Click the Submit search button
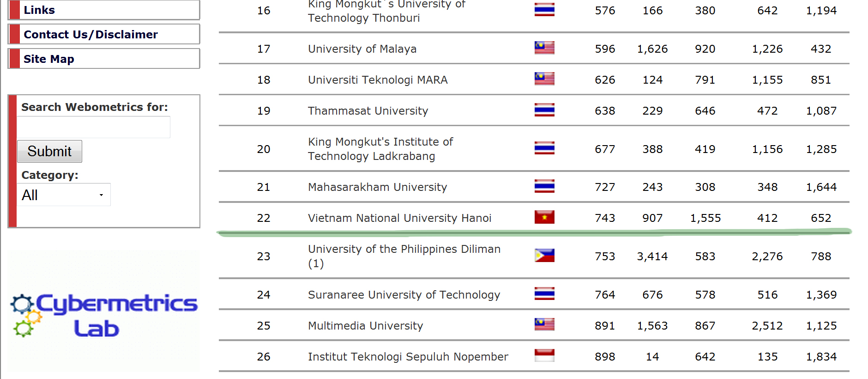Viewport: 868px width, 379px height. click(49, 151)
